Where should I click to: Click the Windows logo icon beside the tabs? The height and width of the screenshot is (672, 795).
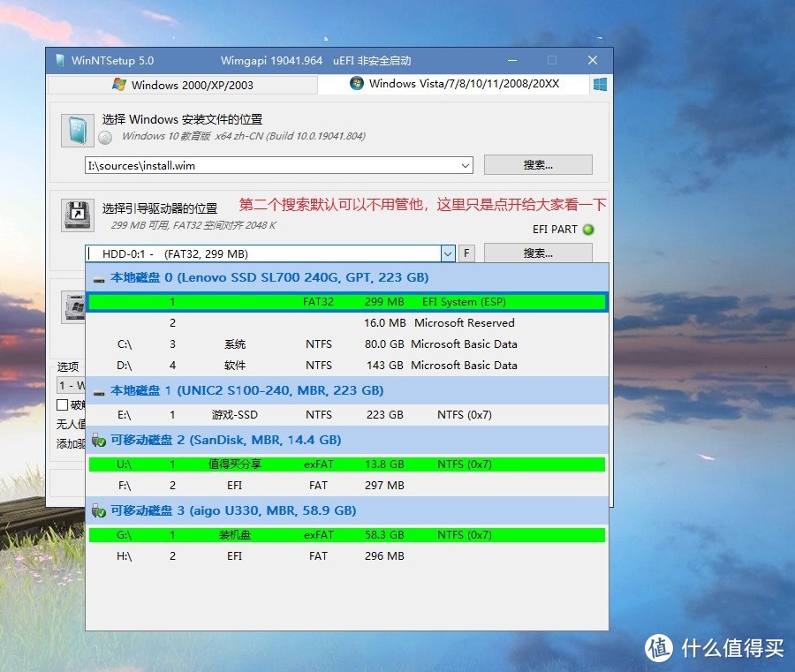click(600, 84)
